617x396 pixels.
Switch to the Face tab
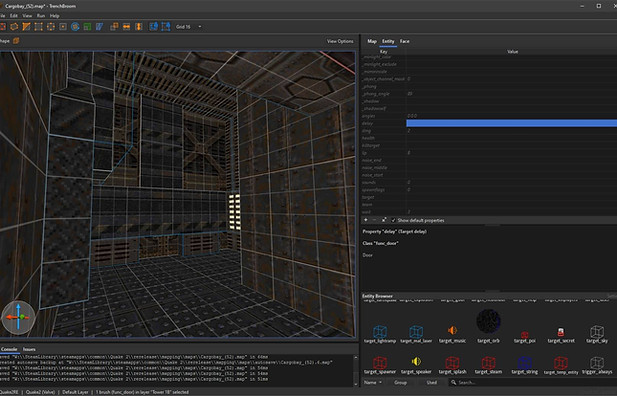(x=405, y=41)
